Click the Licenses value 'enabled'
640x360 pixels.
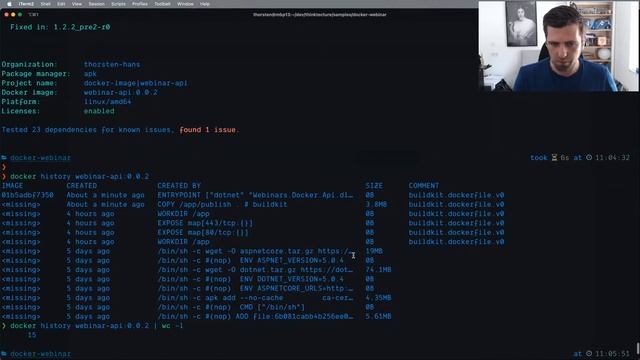[x=99, y=111]
